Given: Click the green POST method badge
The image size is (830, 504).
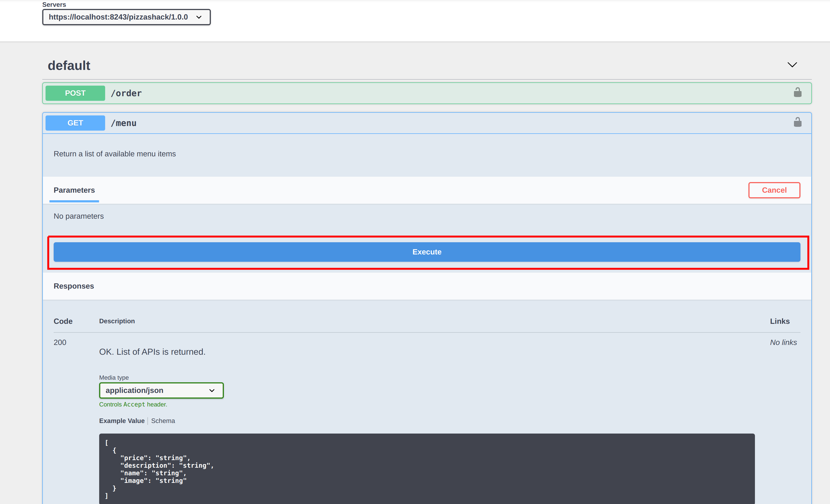Looking at the screenshot, I should tap(75, 93).
